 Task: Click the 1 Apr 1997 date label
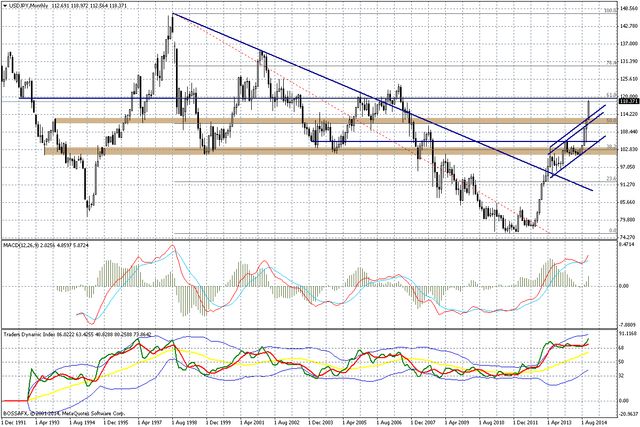(150, 422)
